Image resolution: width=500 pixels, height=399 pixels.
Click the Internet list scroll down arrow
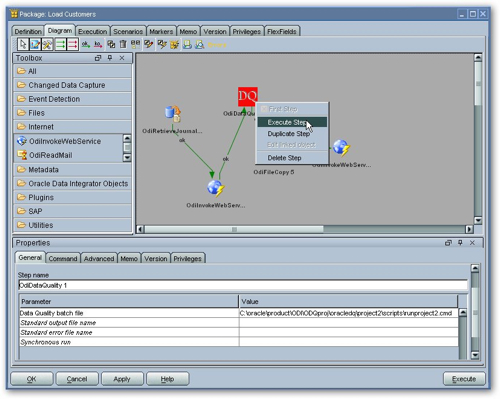point(127,157)
